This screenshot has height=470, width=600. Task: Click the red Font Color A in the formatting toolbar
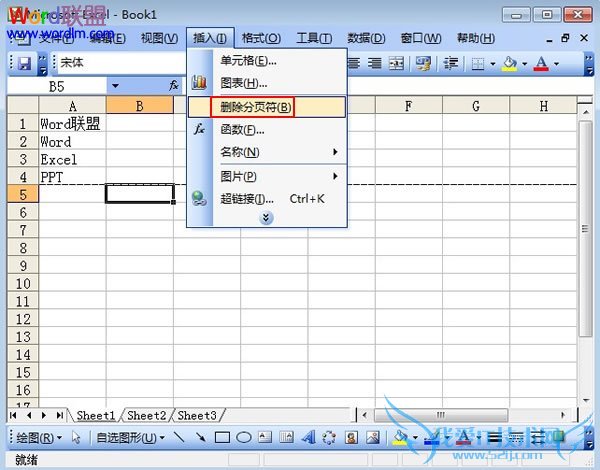pyautogui.click(x=541, y=64)
